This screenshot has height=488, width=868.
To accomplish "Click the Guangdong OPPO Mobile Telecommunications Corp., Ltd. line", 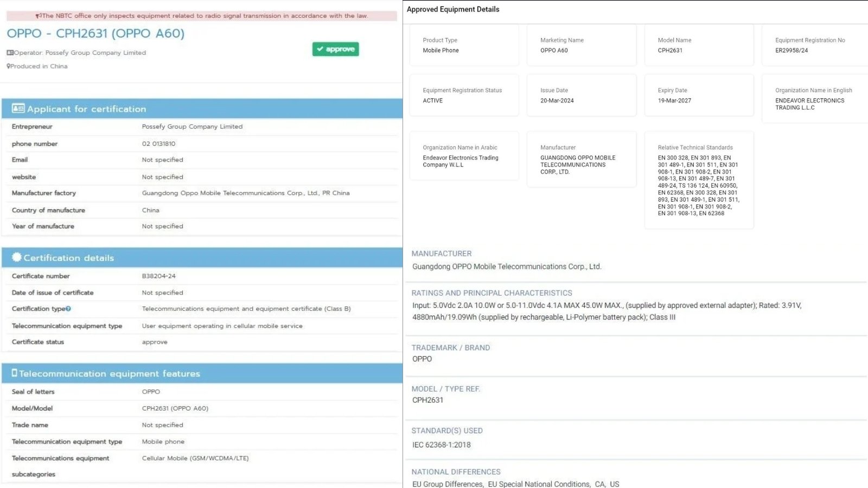I will click(507, 266).
